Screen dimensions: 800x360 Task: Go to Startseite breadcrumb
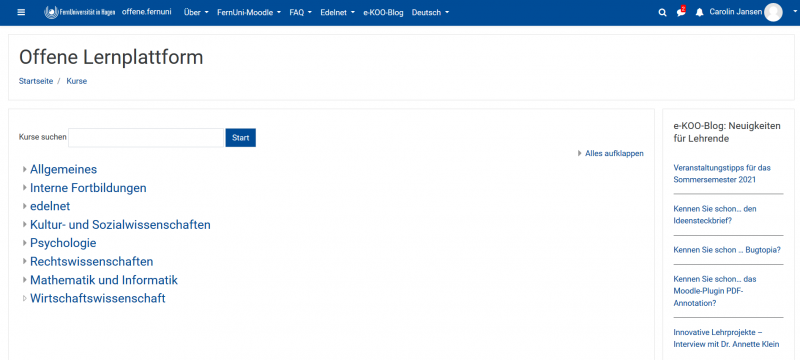click(x=36, y=81)
